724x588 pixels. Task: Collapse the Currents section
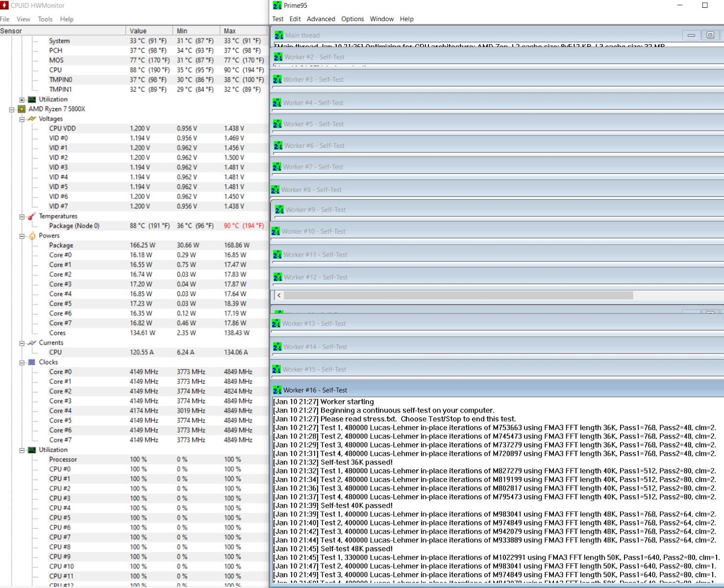(22, 343)
